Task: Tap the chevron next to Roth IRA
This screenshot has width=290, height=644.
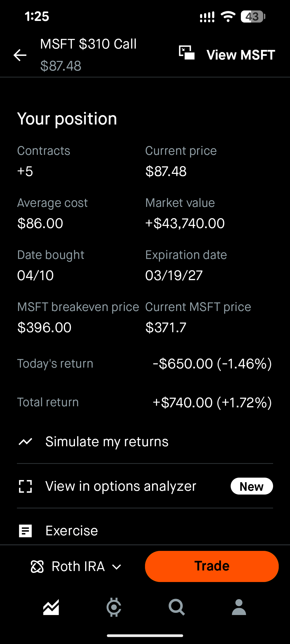Action: (x=117, y=567)
